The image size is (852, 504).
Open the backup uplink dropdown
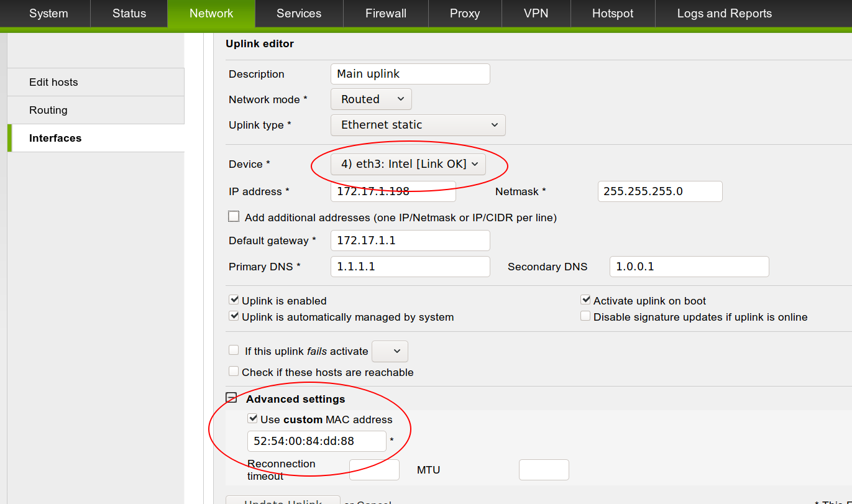click(390, 351)
